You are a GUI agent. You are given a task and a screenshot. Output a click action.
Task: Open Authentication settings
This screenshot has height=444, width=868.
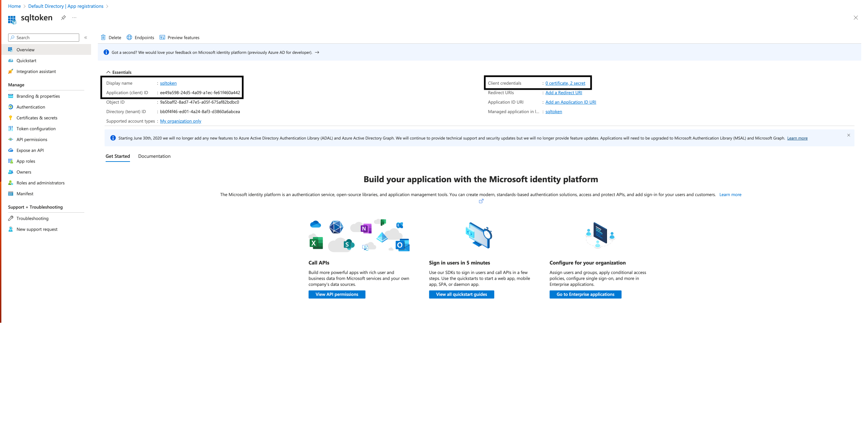pos(31,107)
